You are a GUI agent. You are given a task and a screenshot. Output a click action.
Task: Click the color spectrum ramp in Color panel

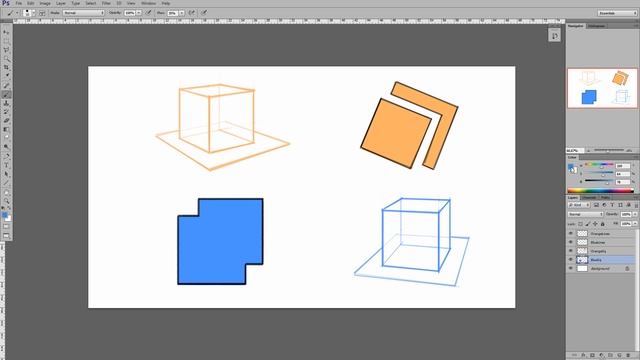coord(601,191)
